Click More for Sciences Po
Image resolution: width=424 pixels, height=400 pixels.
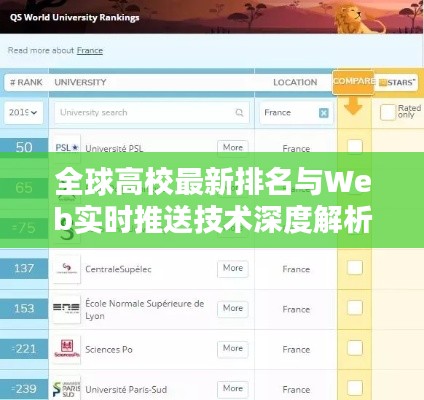point(233,349)
